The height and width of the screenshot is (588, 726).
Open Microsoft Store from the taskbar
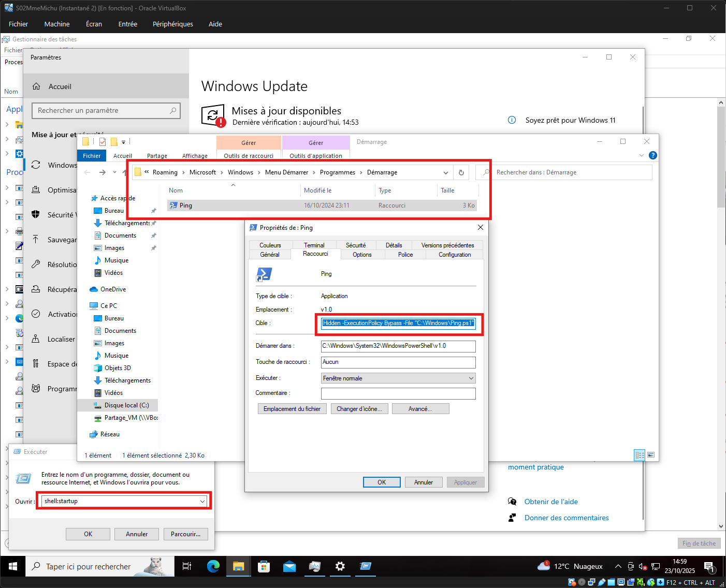point(264,566)
